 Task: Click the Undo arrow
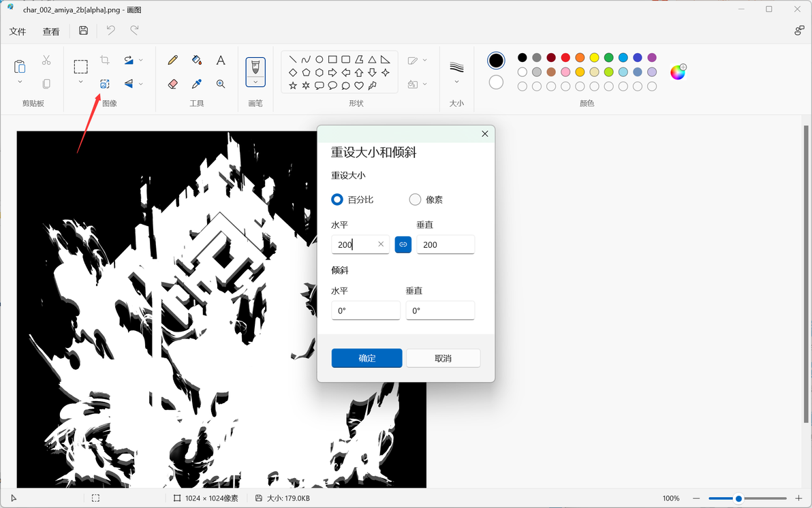pos(111,31)
